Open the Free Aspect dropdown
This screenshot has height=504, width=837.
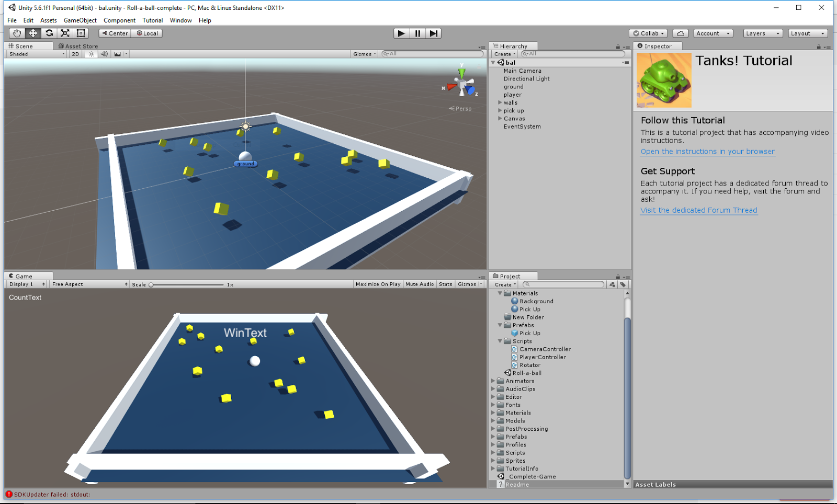click(x=89, y=284)
